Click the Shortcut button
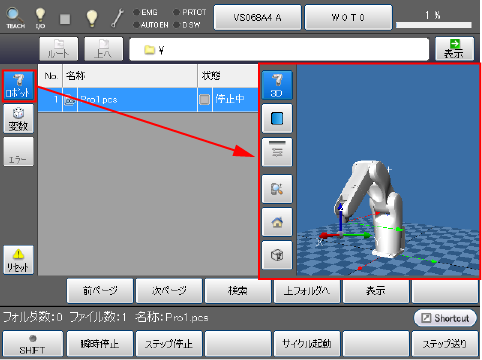This screenshot has height=360, width=482. tap(445, 318)
